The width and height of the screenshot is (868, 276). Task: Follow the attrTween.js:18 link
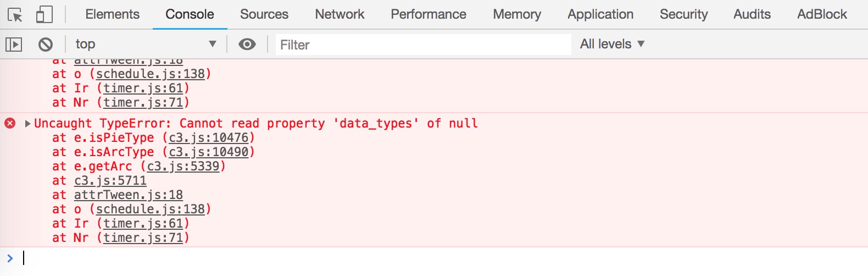click(x=129, y=195)
